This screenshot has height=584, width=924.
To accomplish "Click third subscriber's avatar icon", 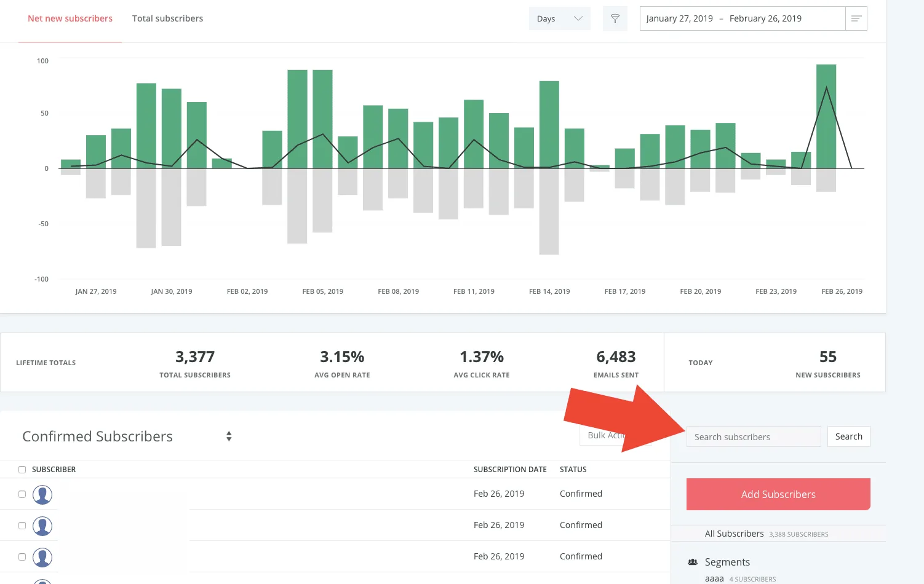I will point(42,557).
